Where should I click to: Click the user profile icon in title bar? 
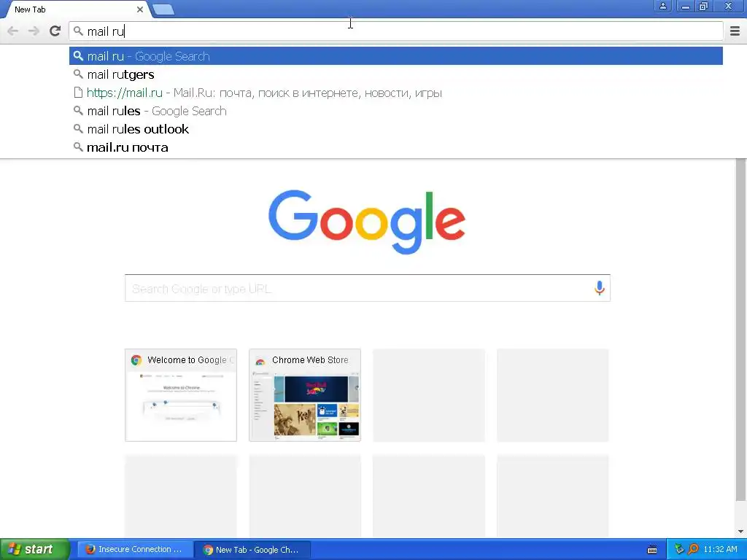(x=662, y=6)
